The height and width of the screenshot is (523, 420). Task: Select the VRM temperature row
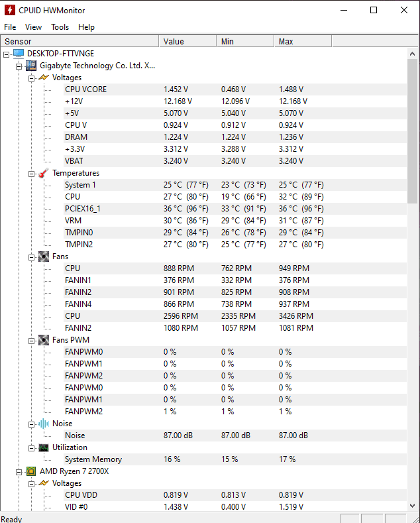(235, 221)
